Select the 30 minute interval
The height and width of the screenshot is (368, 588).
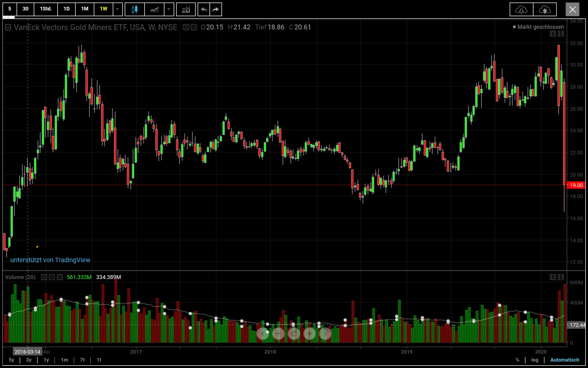[x=25, y=9]
